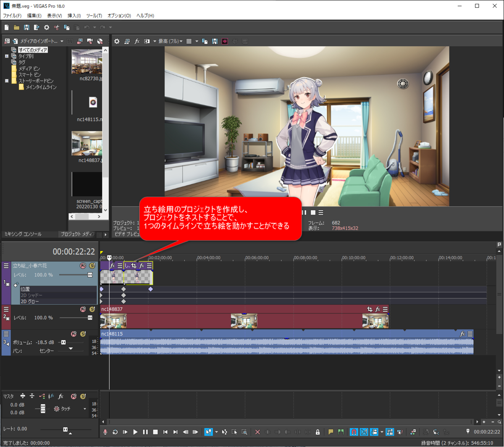Insert a marker with the flag icon
The image size is (504, 447).
pos(331,432)
